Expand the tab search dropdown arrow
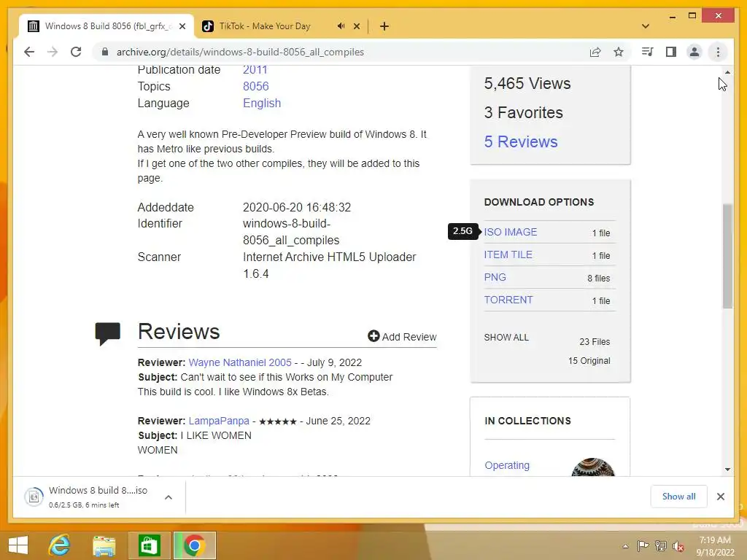Viewport: 747px width, 560px height. click(646, 26)
